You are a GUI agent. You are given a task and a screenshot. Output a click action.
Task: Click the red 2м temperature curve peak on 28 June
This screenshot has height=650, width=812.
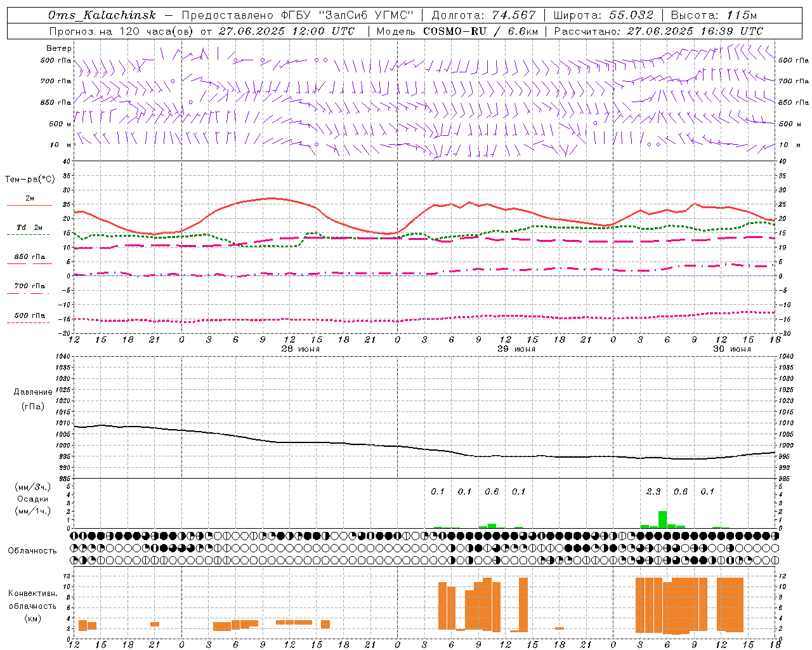(x=272, y=198)
